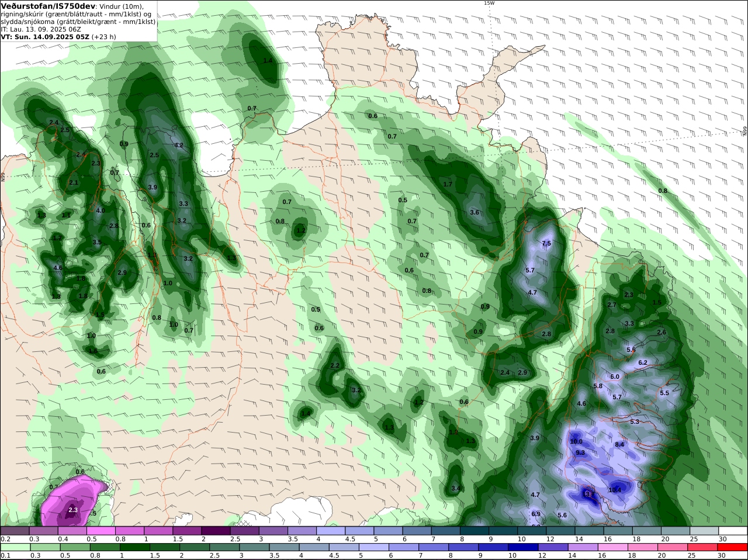Click the '(+23 h)' forecast offset text
Viewport: 748px width, 560px height.
pos(104,36)
